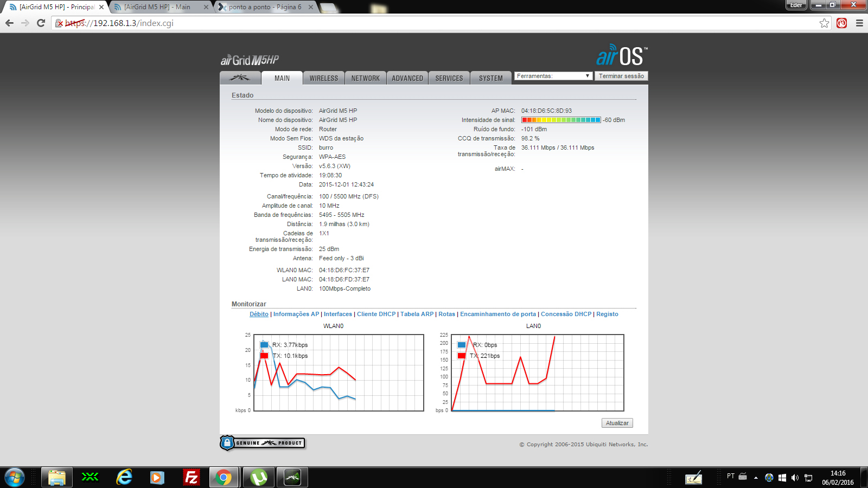Open the SERVICES tab
This screenshot has height=488, width=868.
449,78
